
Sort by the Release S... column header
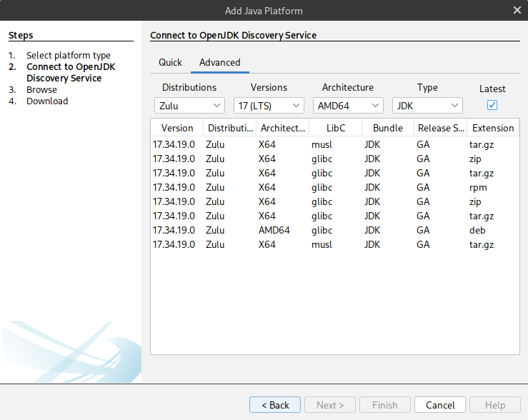441,128
